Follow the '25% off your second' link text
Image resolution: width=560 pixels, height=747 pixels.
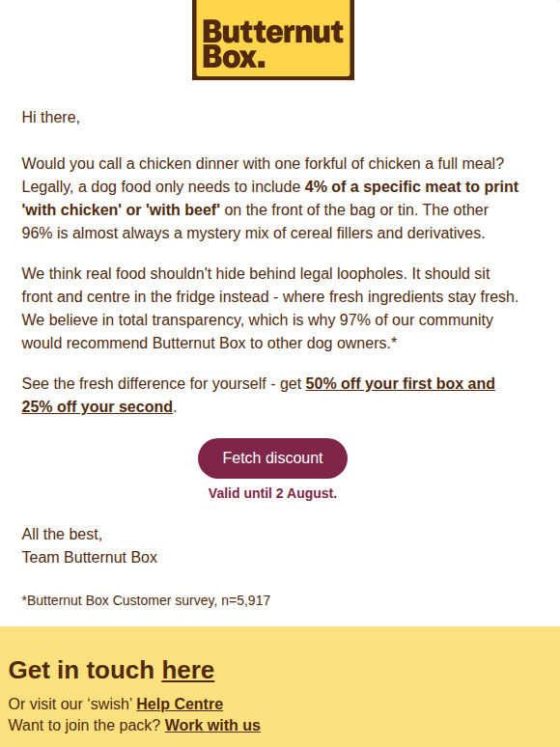(98, 407)
